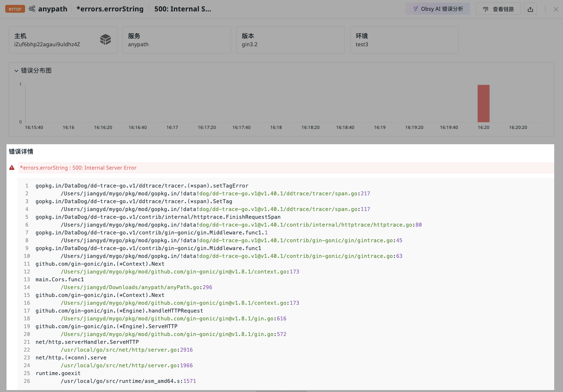Viewport: 563px width, 392px height.
Task: Click the share/export icon button
Action: click(530, 9)
